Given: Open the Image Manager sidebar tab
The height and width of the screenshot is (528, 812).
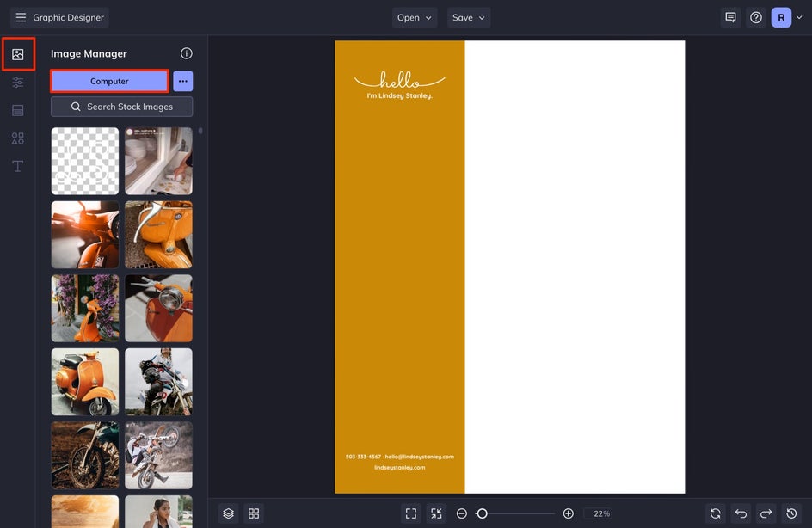Looking at the screenshot, I should 18,54.
